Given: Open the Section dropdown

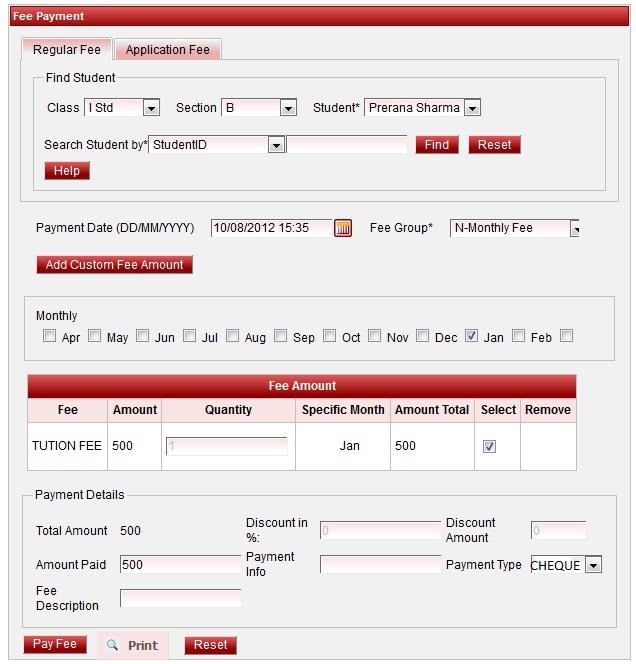Looking at the screenshot, I should coord(288,108).
